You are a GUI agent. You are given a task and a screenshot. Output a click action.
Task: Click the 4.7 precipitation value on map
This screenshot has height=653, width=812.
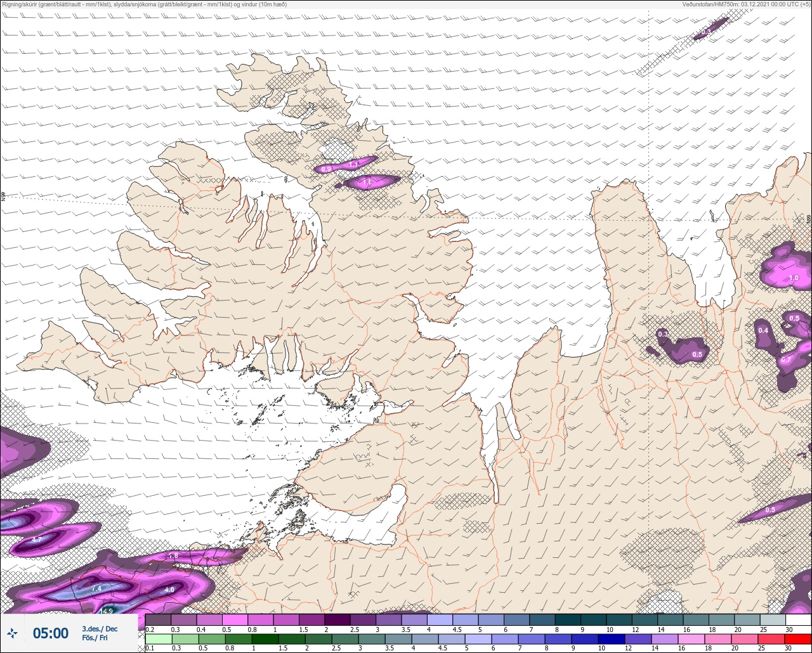(x=37, y=540)
